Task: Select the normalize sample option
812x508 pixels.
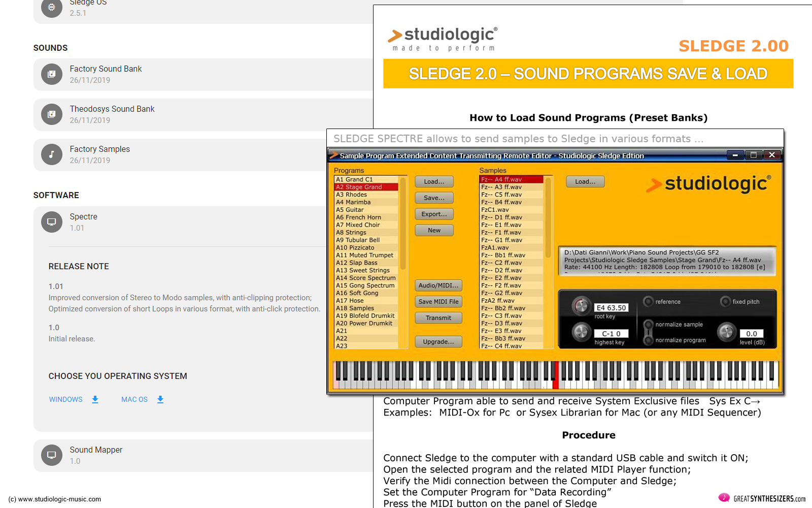Action: click(x=648, y=324)
